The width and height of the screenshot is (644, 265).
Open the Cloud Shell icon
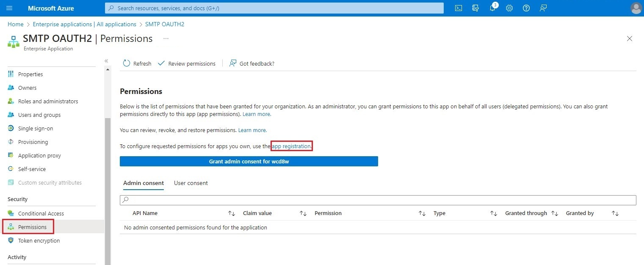click(458, 8)
